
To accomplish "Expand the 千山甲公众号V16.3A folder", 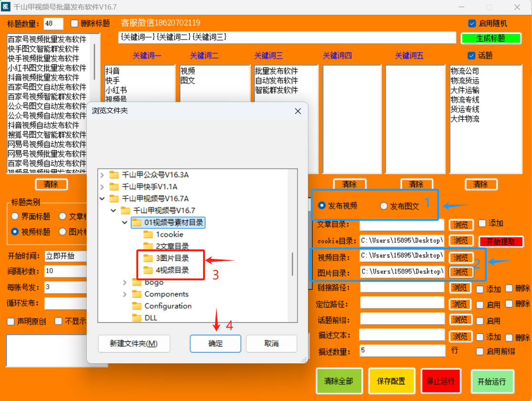I will tap(102, 175).
